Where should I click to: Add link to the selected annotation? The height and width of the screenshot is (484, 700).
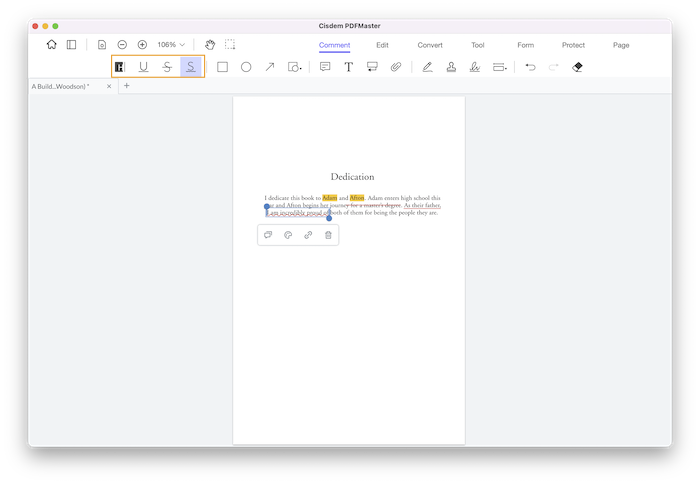[308, 235]
